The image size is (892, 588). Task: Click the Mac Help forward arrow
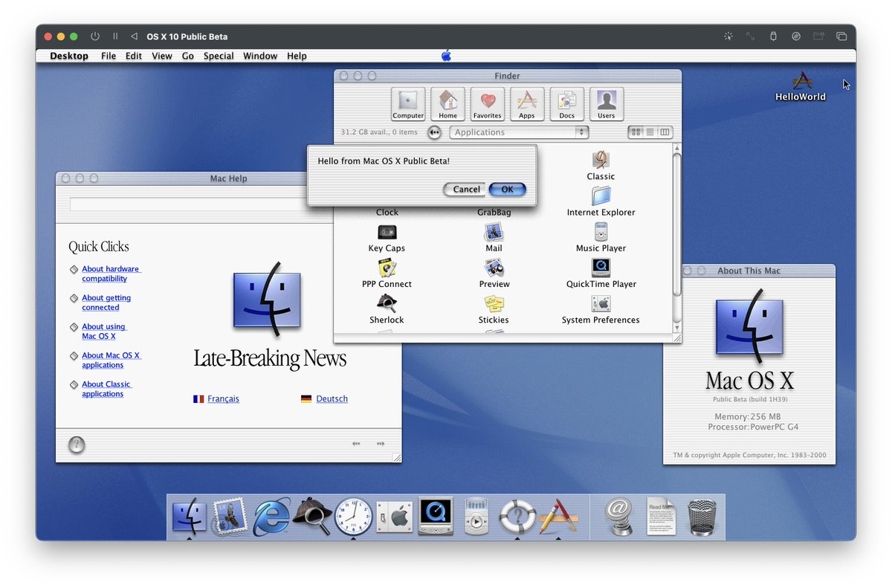pos(381,444)
